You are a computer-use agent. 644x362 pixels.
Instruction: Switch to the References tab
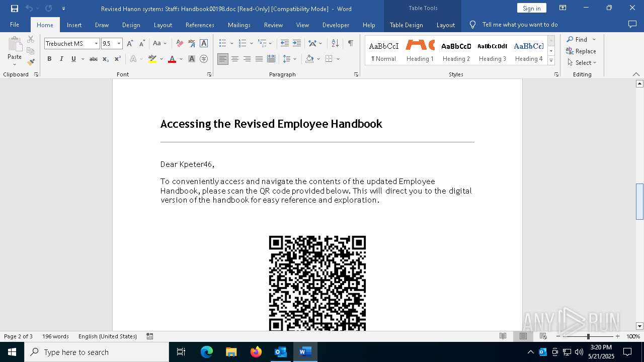(200, 25)
